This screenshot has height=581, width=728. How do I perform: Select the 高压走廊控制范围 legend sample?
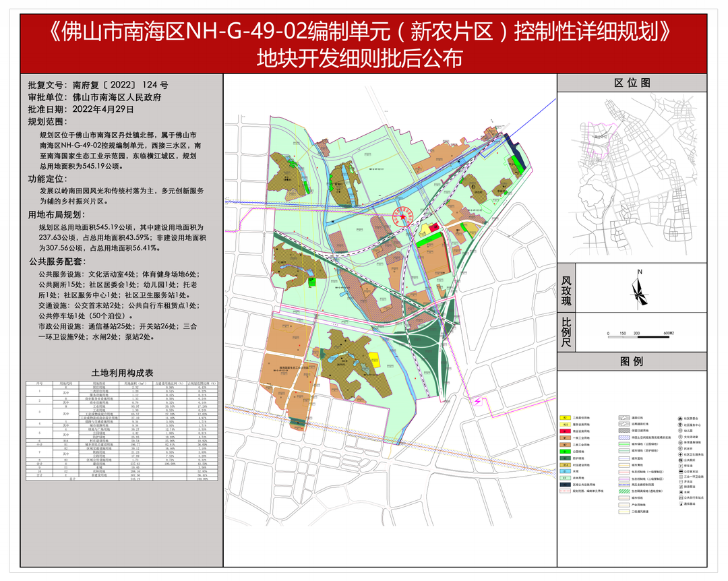click(624, 485)
